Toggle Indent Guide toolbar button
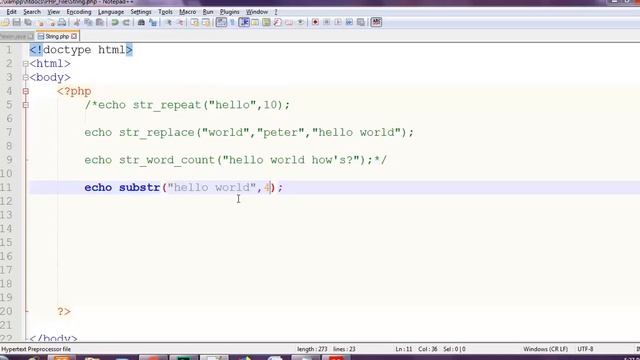This screenshot has width=640, height=360. pyautogui.click(x=244, y=22)
